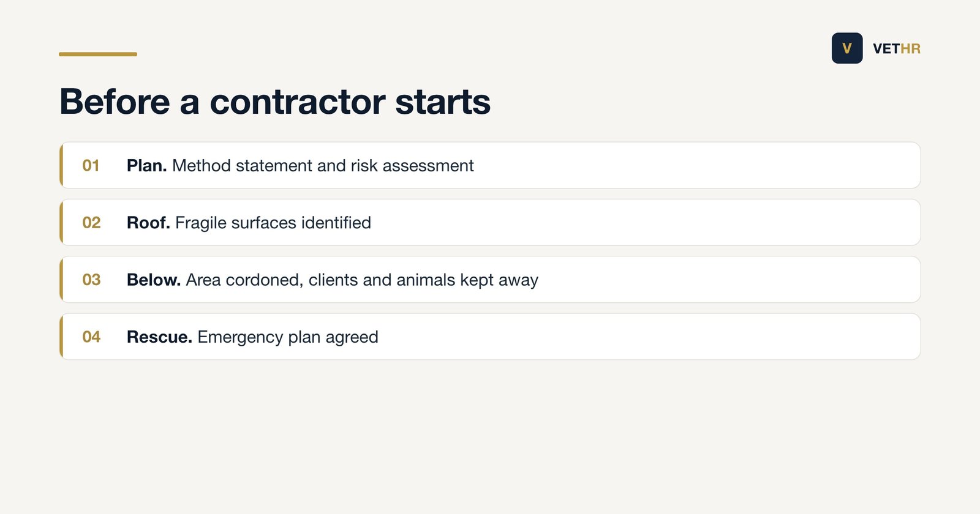Click the bold word 'Rescue.'

[159, 337]
